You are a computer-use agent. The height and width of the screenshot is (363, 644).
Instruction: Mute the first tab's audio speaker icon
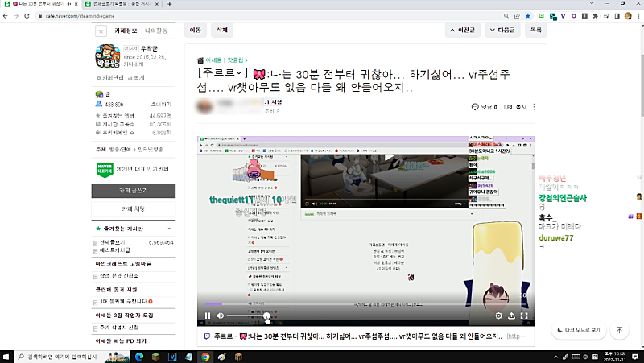coord(68,4)
